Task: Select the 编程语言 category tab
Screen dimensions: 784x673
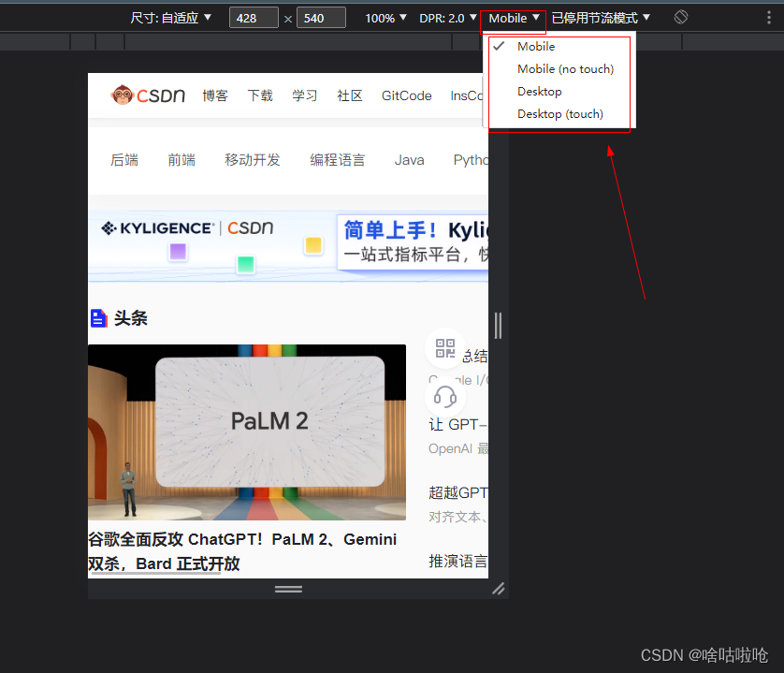Action: coord(338,160)
